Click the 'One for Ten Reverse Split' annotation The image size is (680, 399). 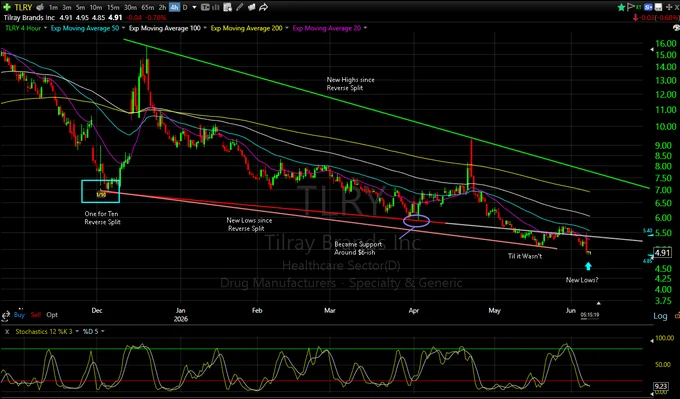click(x=102, y=218)
